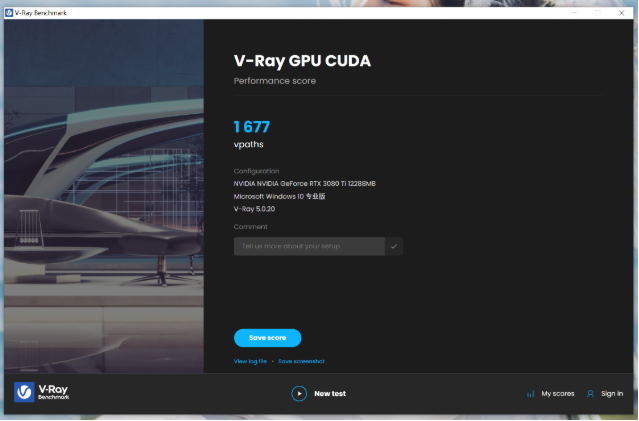The width and height of the screenshot is (639, 421).
Task: Click the V-Ray Benchmark logo in footer
Action: click(x=42, y=392)
